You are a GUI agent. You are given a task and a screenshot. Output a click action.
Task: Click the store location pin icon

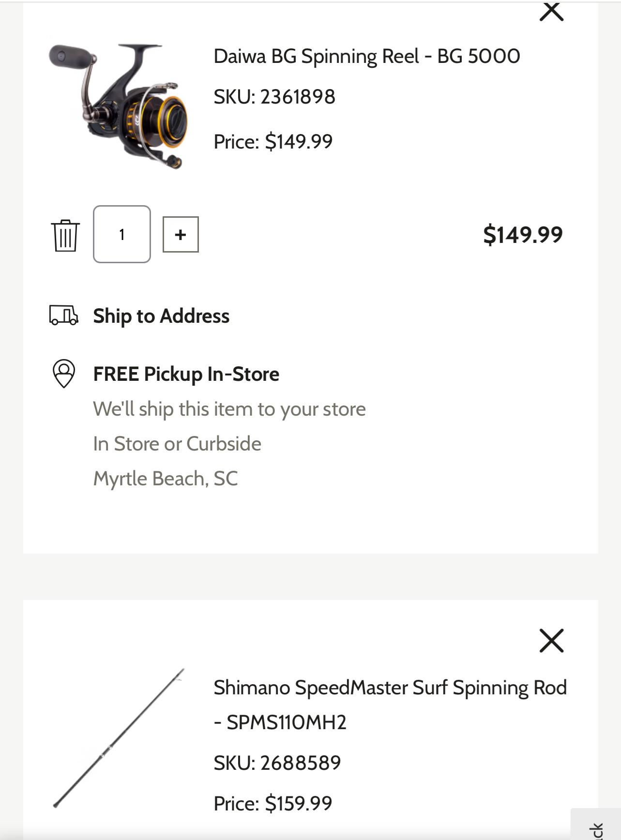point(63,373)
